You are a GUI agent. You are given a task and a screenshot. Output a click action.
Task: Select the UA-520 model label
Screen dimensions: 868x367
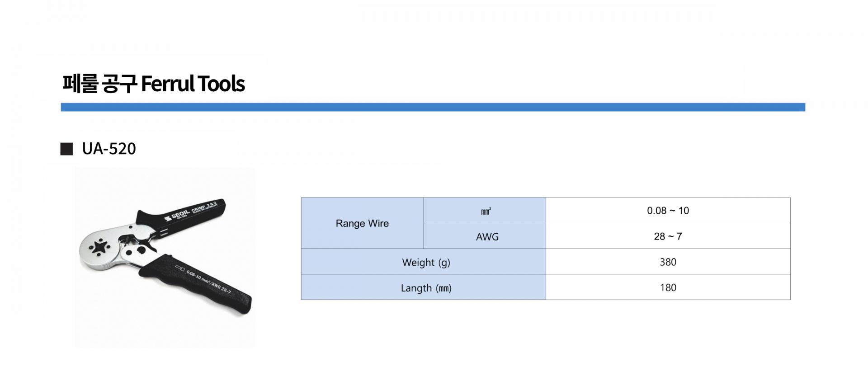tap(109, 149)
